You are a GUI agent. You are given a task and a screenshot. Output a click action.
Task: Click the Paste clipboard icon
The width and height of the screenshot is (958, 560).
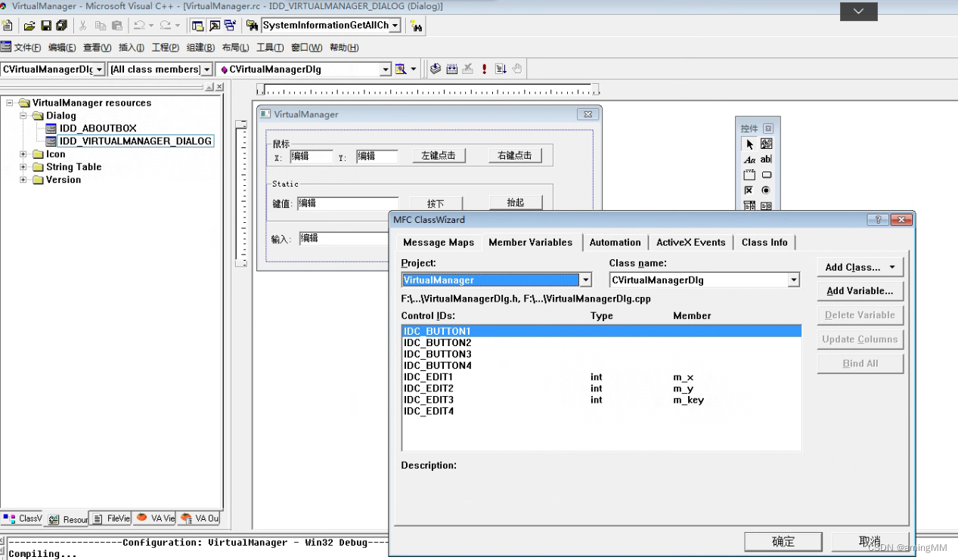click(x=117, y=26)
